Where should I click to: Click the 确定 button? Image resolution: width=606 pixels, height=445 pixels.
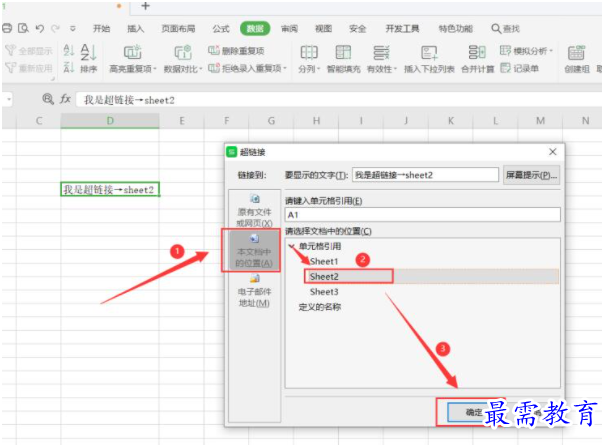474,412
